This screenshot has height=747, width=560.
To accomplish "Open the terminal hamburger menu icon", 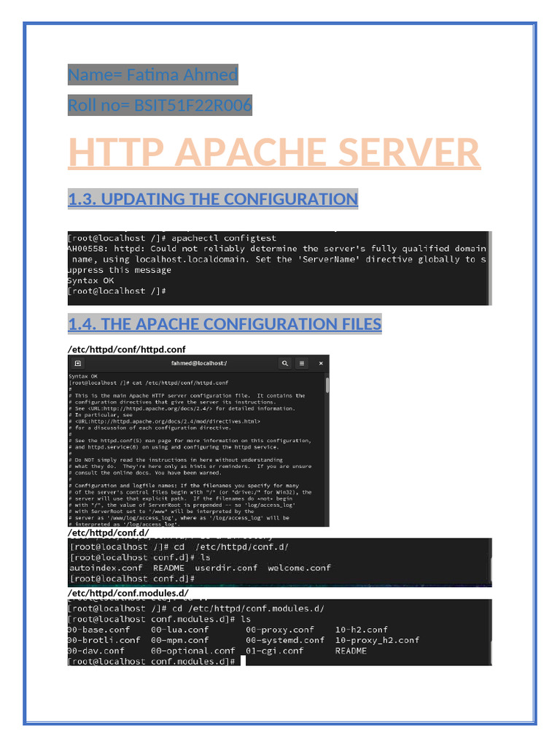I will tap(302, 363).
